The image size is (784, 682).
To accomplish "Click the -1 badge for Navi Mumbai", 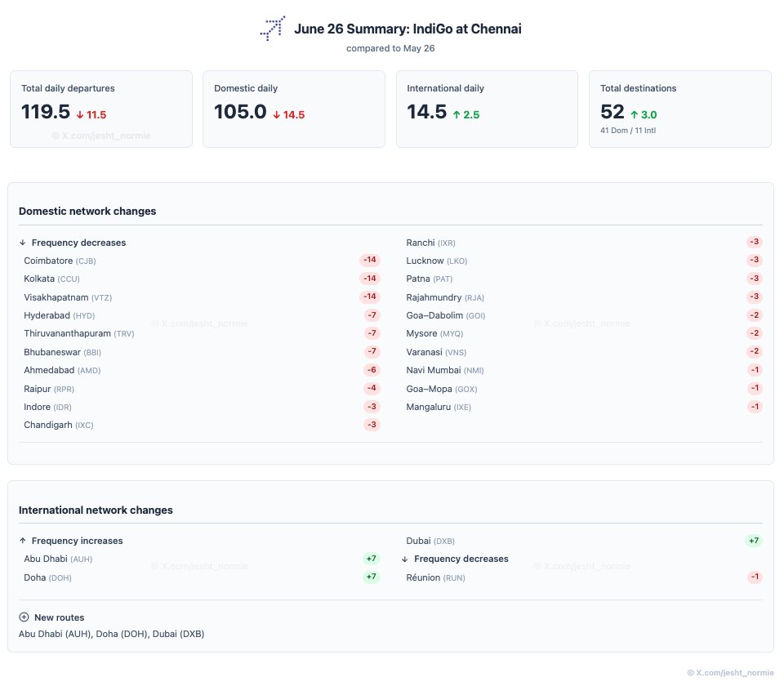I will click(755, 370).
